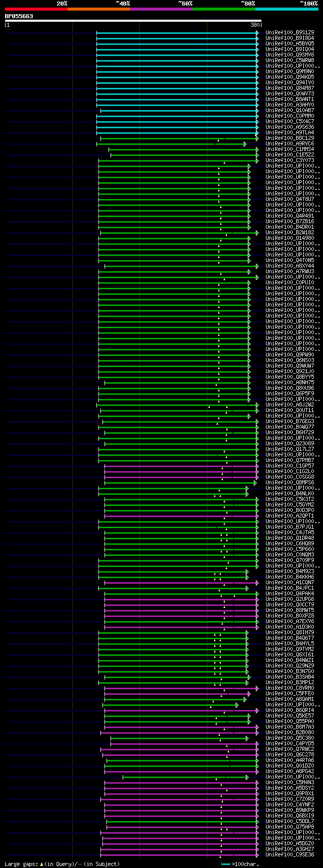Image resolution: width=323 pixels, height=868 pixels.
Task: Select the label UniRef100_A8NH75
Action: click(x=290, y=382)
